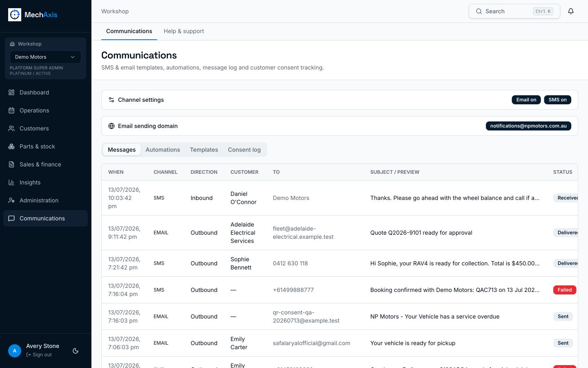
Task: Click the Communications chat bubble icon
Action: pyautogui.click(x=11, y=218)
